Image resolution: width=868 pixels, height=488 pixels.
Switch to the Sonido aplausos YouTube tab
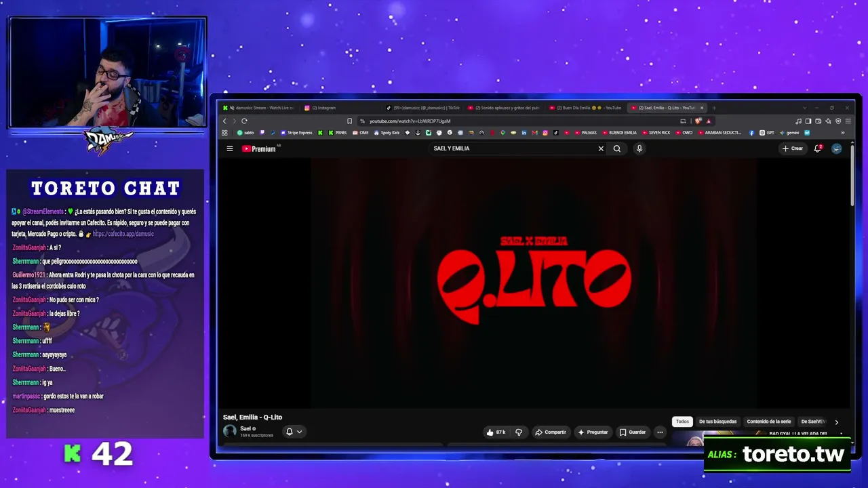tap(503, 108)
